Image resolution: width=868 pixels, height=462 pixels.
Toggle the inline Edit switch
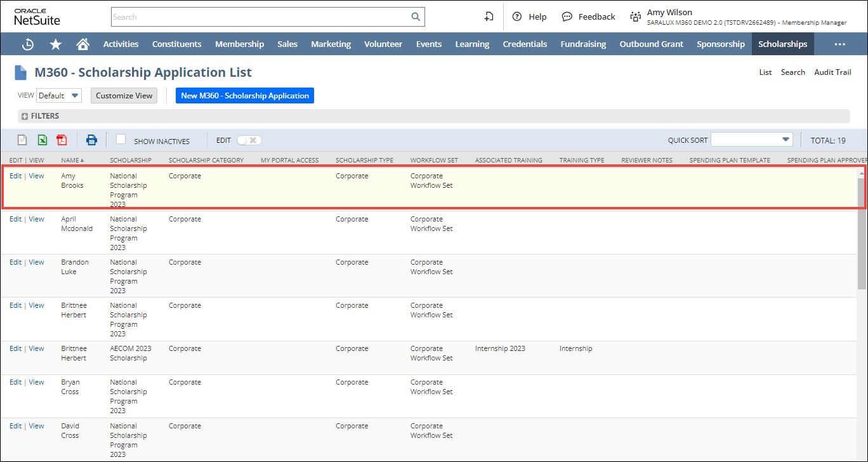point(249,140)
